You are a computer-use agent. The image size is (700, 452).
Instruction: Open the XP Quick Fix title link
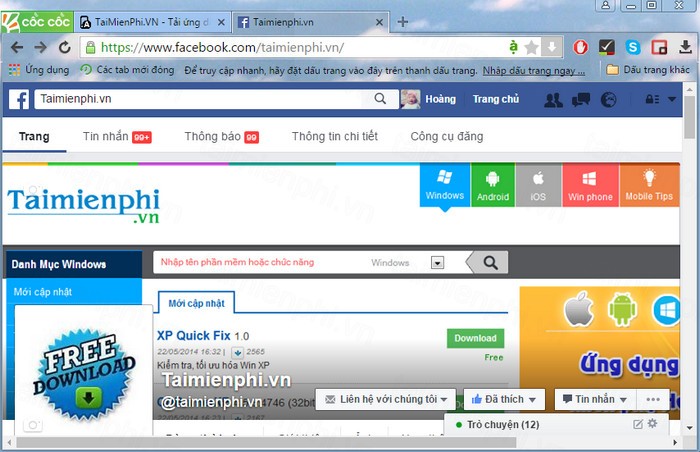[x=194, y=335]
